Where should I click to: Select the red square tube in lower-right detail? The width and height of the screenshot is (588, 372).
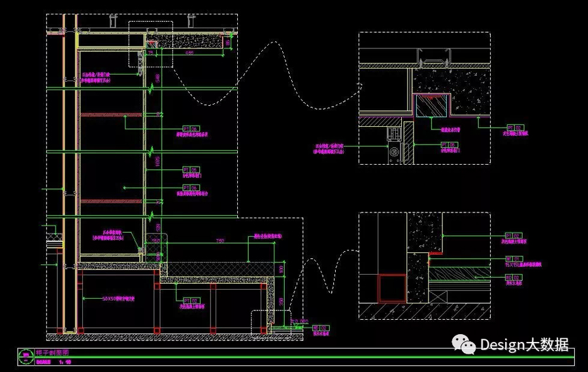tap(391, 287)
